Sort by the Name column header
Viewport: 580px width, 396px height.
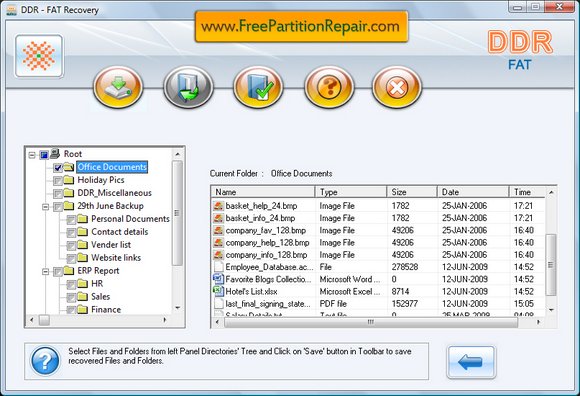(x=263, y=192)
